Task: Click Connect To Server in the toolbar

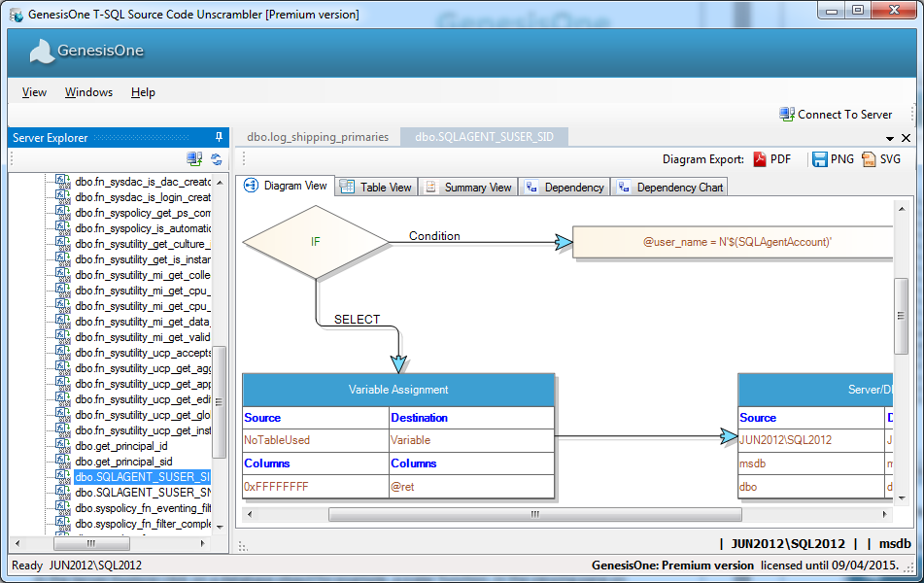Action: [x=836, y=115]
